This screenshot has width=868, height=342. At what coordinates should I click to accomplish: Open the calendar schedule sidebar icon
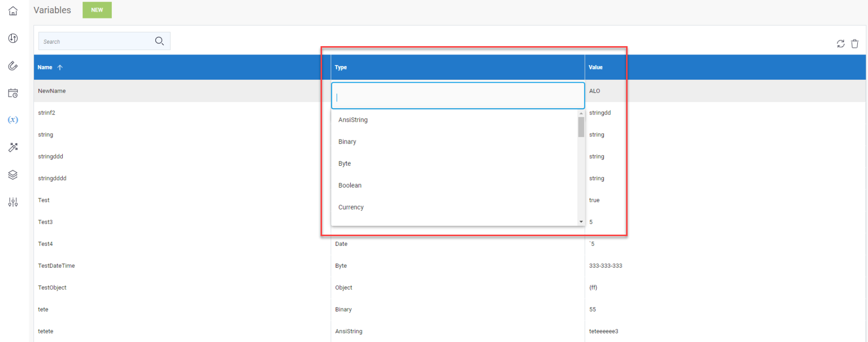point(13,93)
